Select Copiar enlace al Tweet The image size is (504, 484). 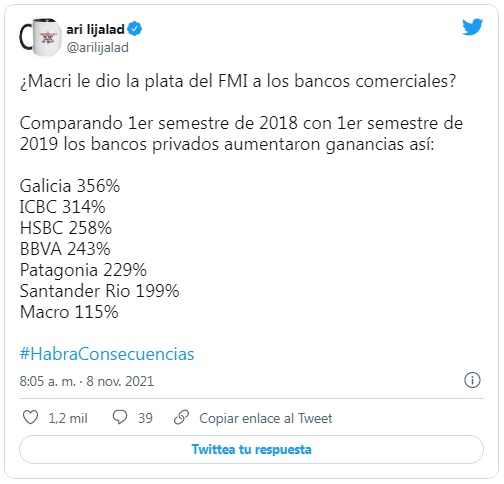tap(266, 418)
